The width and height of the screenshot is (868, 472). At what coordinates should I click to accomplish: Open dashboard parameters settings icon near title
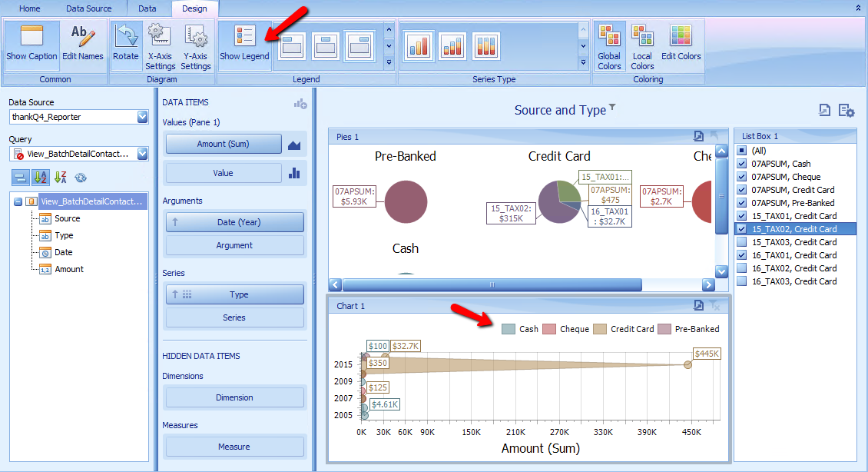[846, 110]
